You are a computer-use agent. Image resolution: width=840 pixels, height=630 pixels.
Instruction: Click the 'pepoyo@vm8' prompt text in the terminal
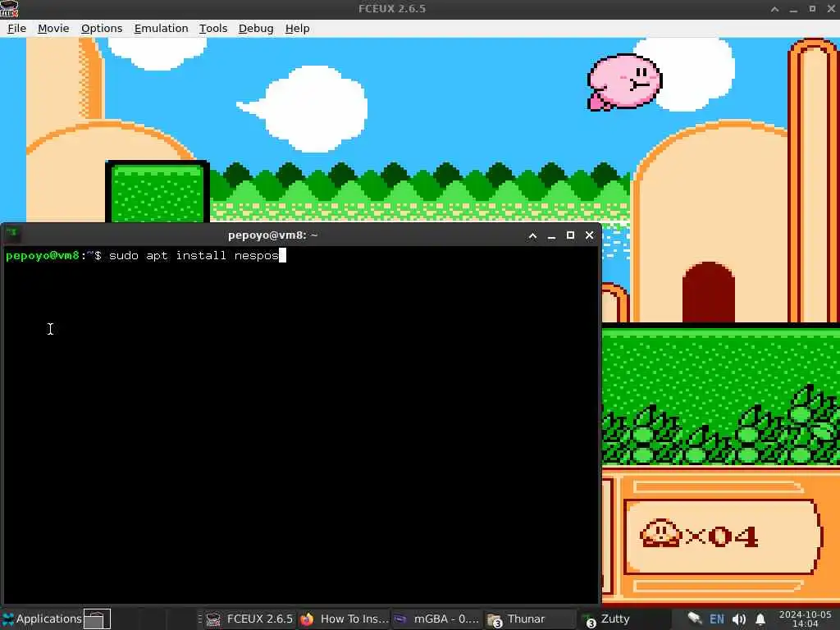43,256
